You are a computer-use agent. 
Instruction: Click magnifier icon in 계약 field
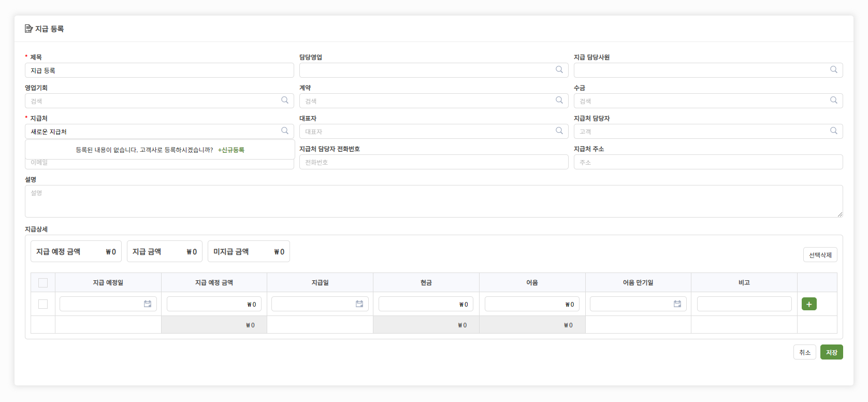tap(559, 101)
